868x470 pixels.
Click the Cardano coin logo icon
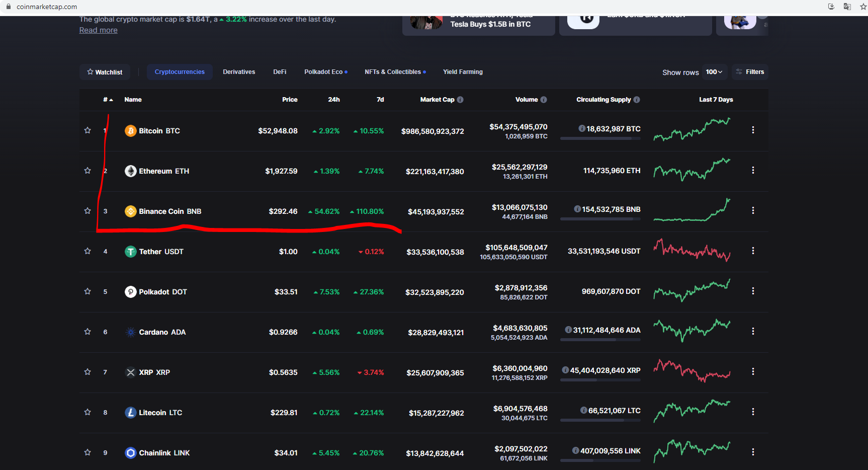click(131, 332)
